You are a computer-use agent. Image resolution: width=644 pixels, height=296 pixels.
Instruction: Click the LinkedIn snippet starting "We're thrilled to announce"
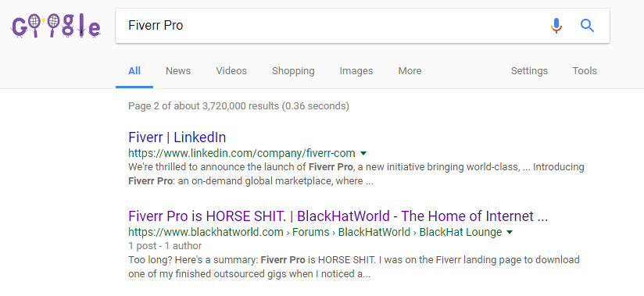click(x=356, y=174)
